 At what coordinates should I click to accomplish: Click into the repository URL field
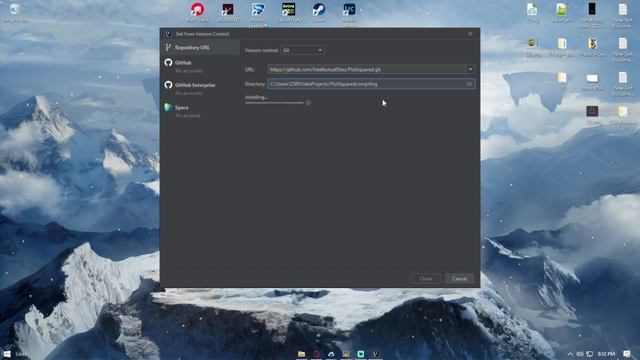367,69
